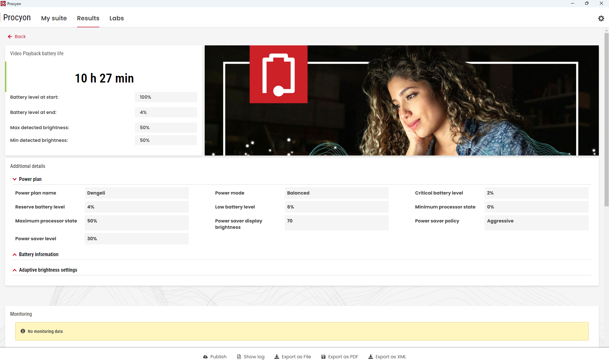This screenshot has width=609, height=364.
Task: Click the info icon in monitoring notice
Action: coord(23,331)
